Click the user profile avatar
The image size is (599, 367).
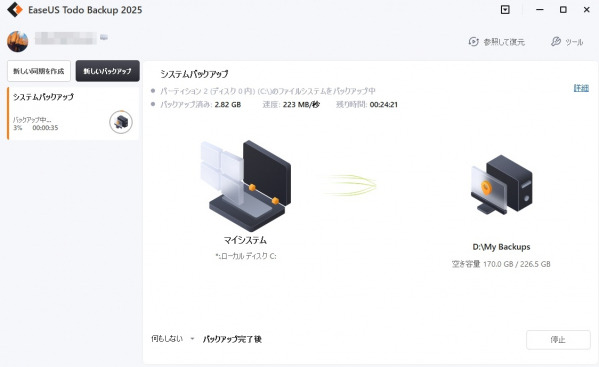[x=18, y=41]
